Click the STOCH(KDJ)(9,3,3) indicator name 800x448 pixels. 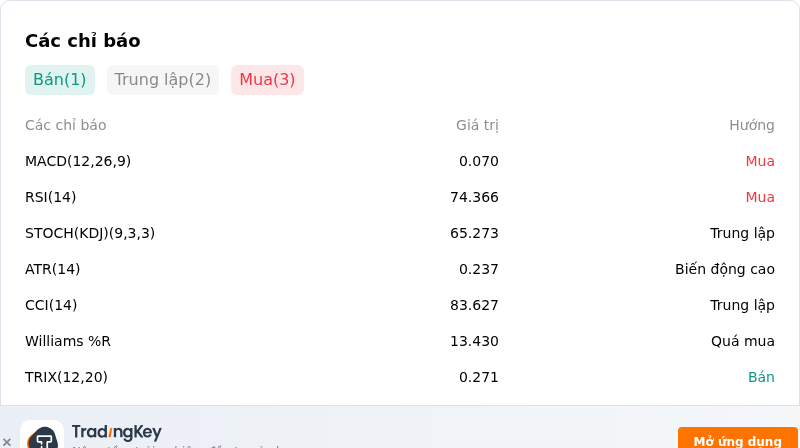[90, 233]
